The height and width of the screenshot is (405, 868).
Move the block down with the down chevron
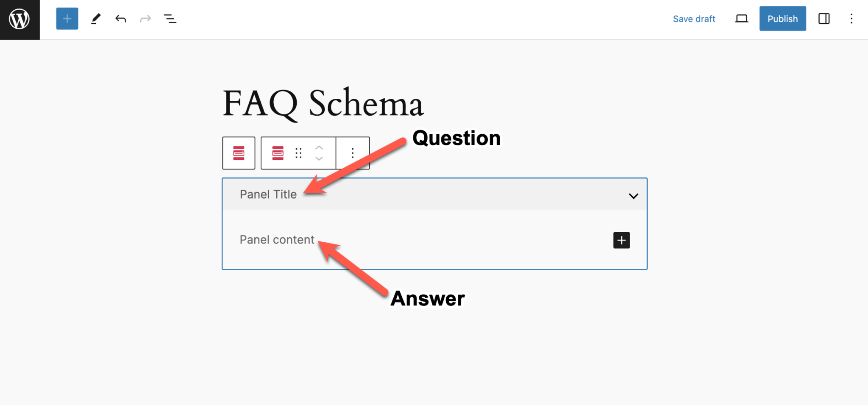click(319, 159)
